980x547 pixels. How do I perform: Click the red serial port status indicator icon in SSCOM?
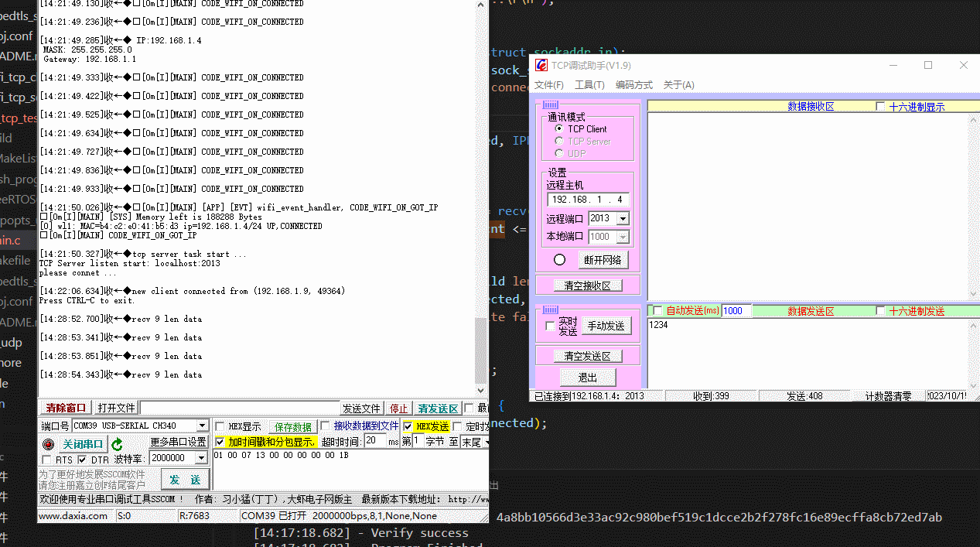[x=49, y=444]
